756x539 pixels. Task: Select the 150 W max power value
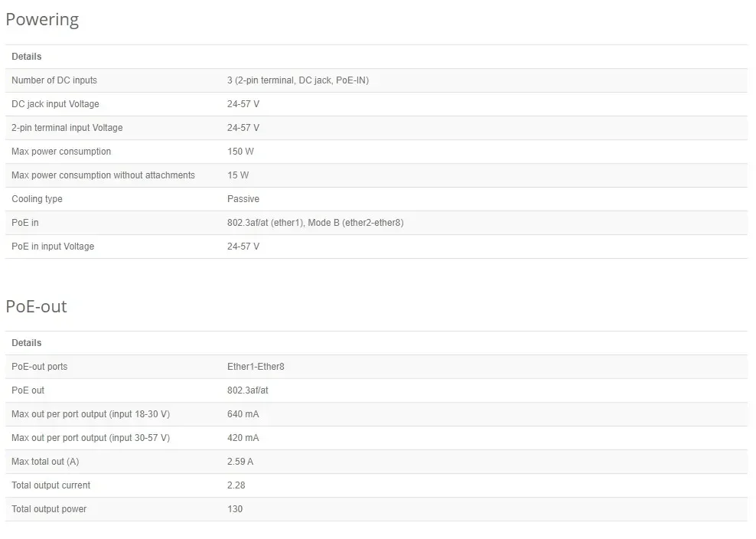pyautogui.click(x=240, y=152)
